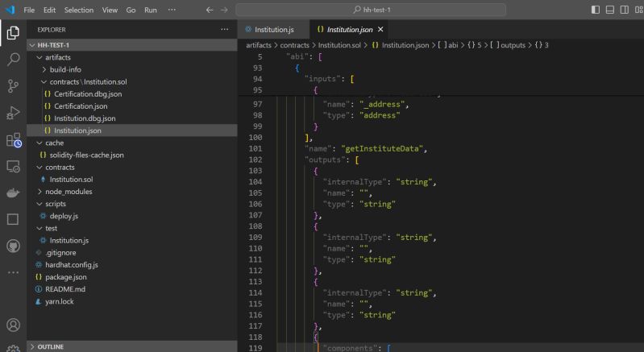Screen dimensions: 644x352
Task: Show more menus via title bar ellipsis
Action: [x=172, y=10]
